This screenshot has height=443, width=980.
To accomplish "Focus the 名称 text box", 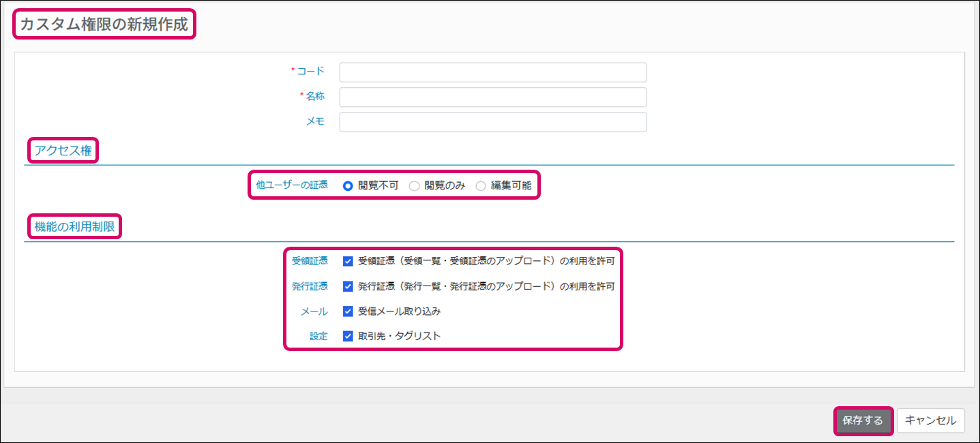I will click(x=492, y=97).
